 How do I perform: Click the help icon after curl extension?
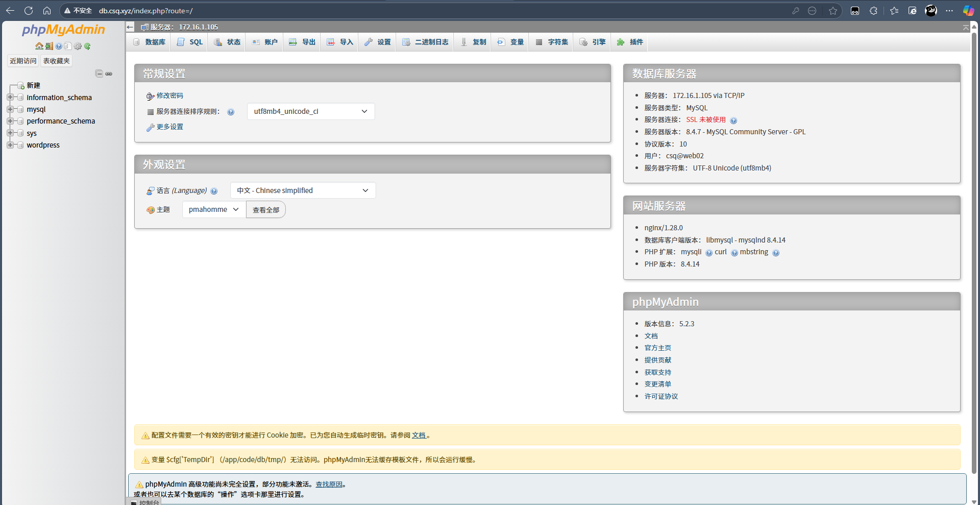click(734, 253)
